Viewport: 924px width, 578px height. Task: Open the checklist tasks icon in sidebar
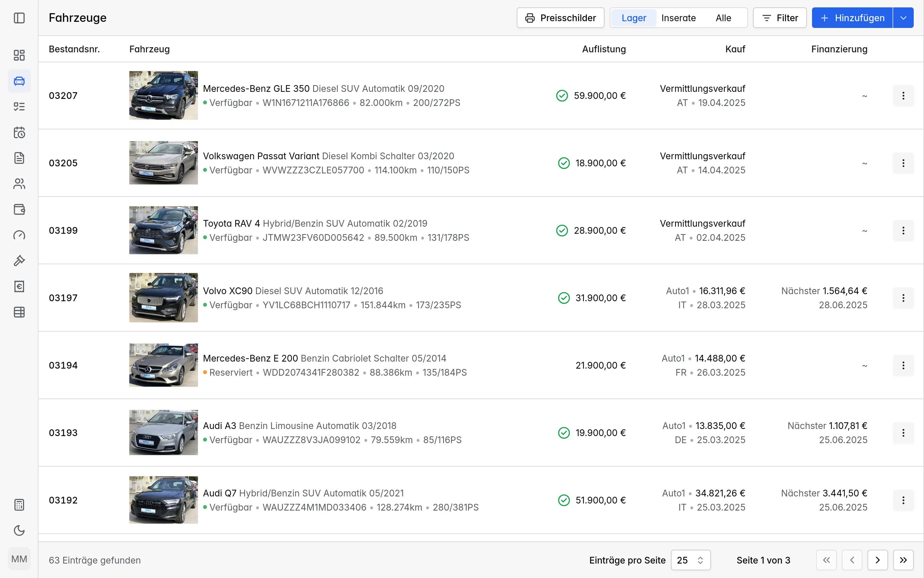[x=19, y=107]
